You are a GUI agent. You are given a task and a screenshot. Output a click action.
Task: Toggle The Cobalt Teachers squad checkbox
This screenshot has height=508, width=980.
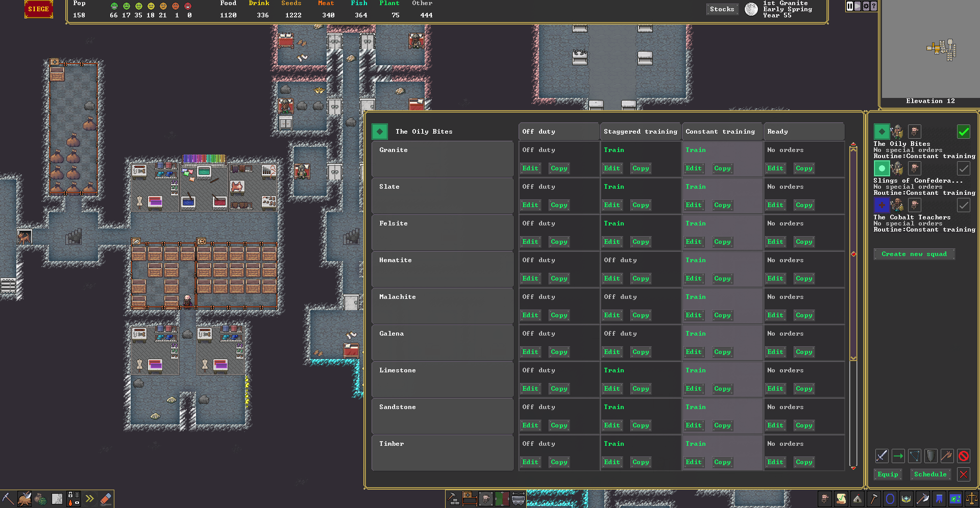963,205
